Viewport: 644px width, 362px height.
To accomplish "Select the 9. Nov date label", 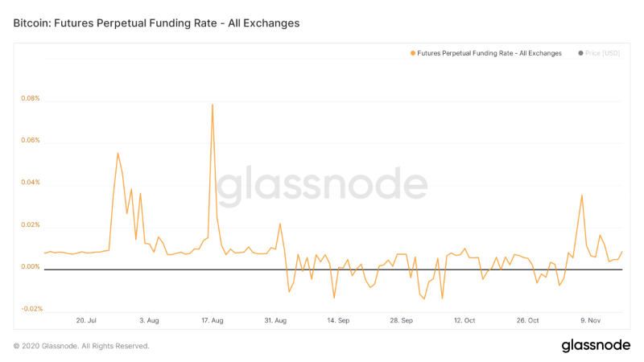I will click(x=592, y=320).
